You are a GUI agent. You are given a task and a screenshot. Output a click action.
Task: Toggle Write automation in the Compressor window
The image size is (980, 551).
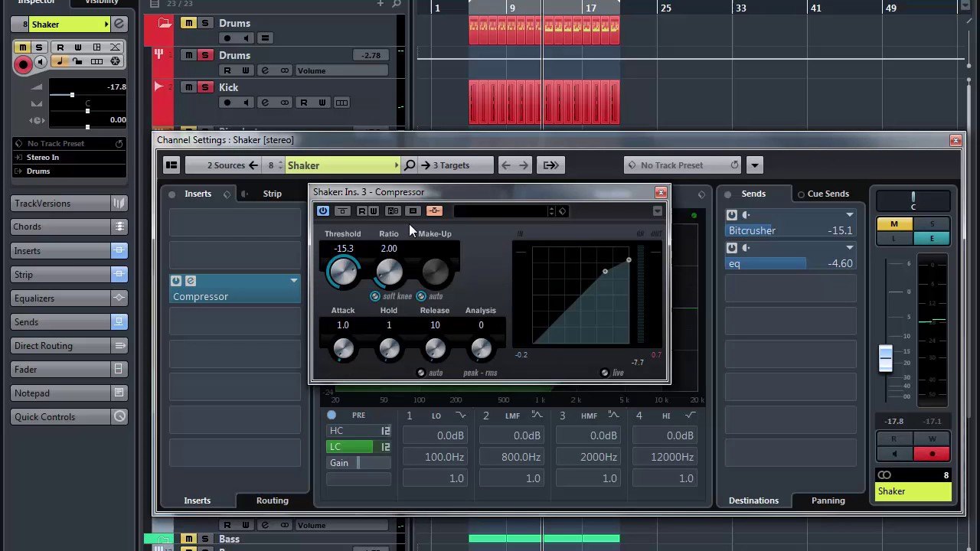[373, 211]
